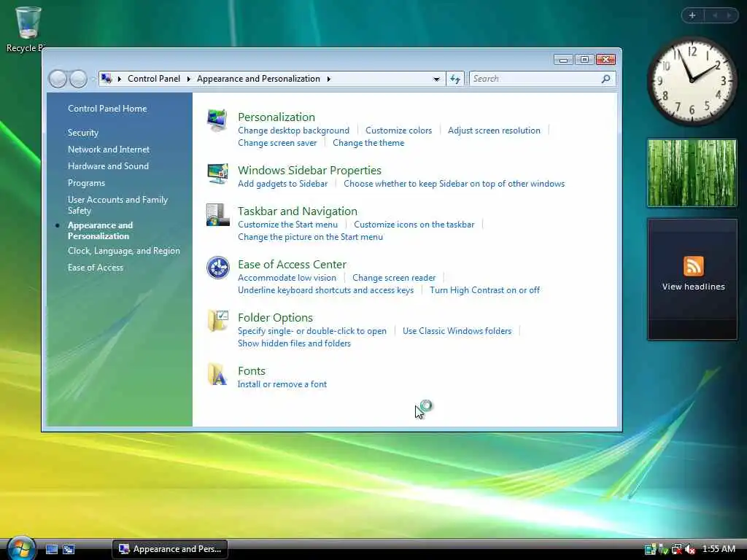Image resolution: width=747 pixels, height=560 pixels.
Task: Select Security in the left pane
Action: [83, 133]
